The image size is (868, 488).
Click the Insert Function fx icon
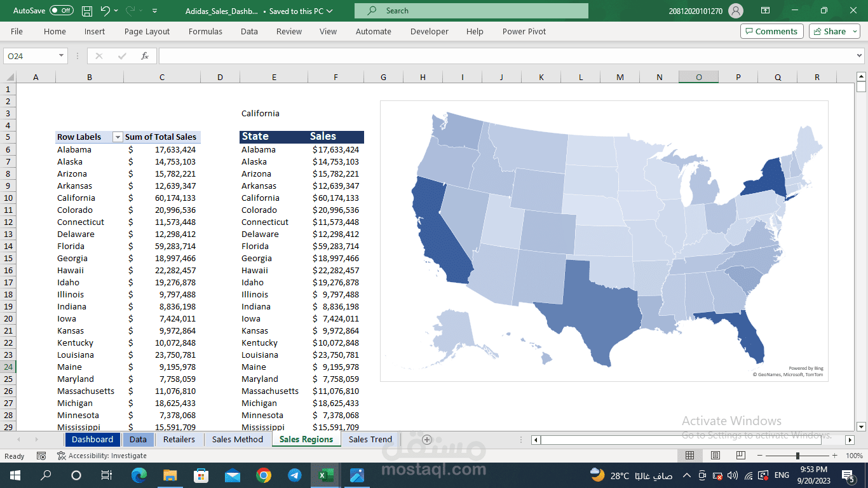pos(145,56)
